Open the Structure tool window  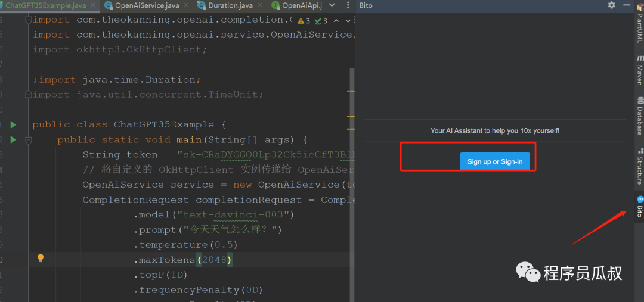click(x=639, y=166)
